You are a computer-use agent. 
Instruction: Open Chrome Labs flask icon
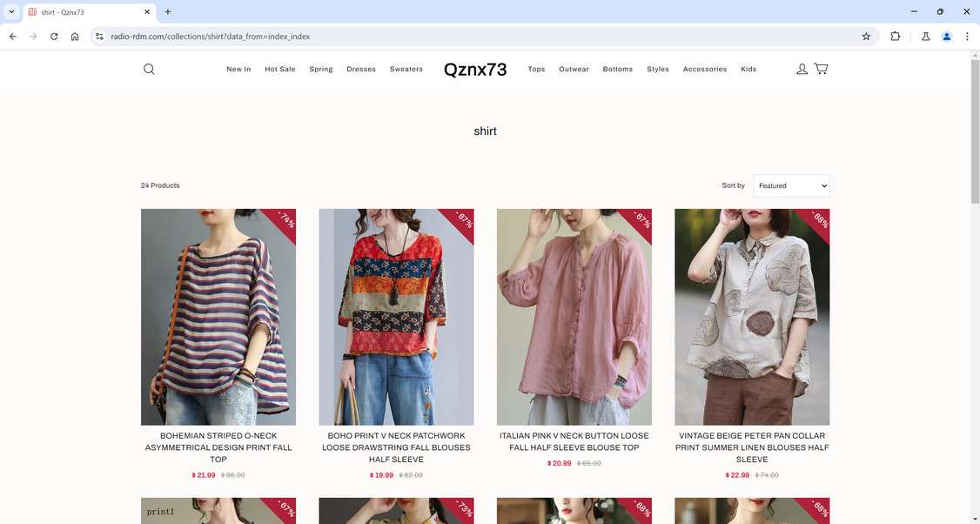pos(926,37)
